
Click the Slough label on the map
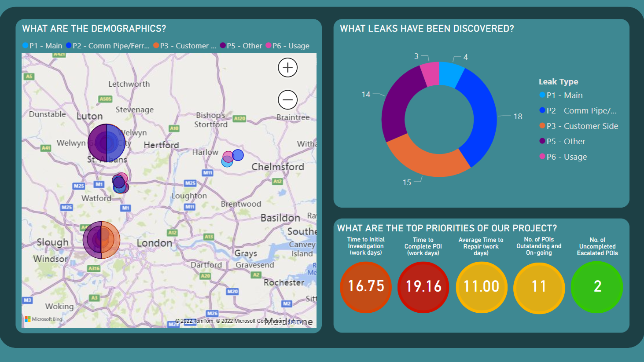pyautogui.click(x=52, y=242)
